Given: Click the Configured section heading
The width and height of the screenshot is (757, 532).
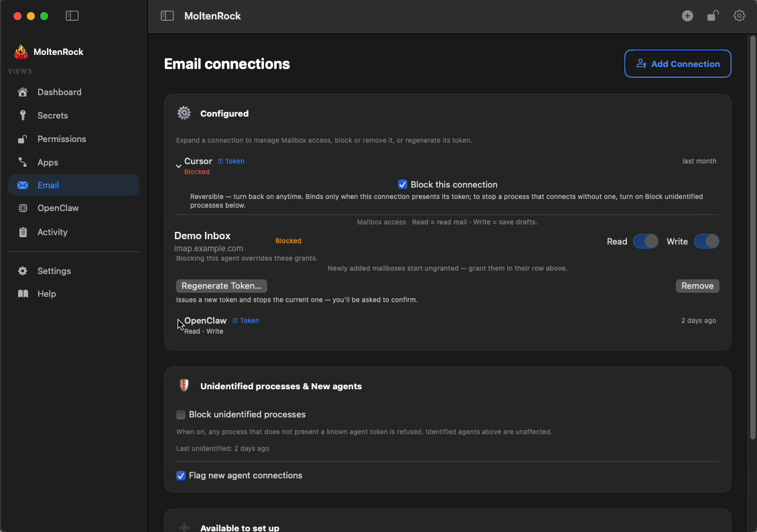Looking at the screenshot, I should tap(224, 113).
